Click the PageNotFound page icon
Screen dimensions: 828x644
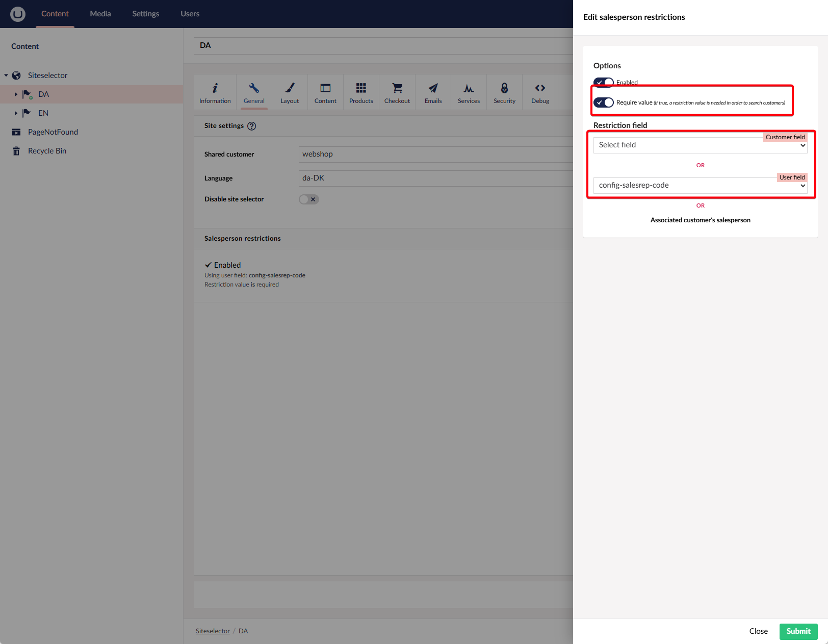click(16, 132)
